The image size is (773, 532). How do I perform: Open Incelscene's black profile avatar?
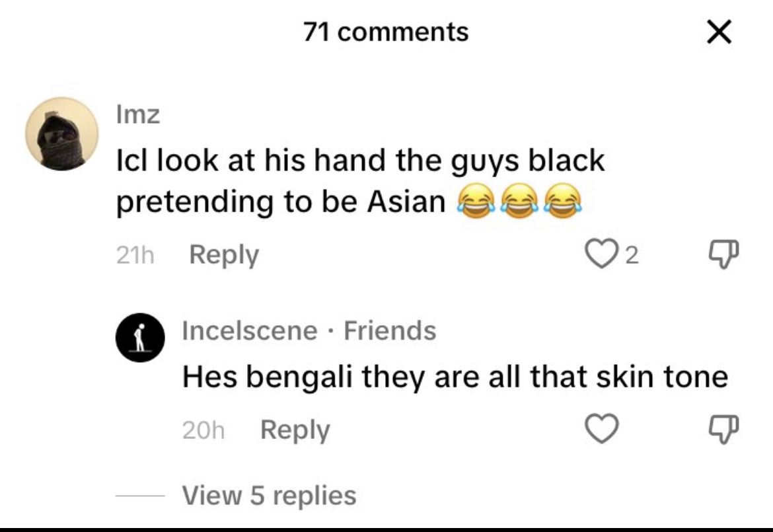140,338
